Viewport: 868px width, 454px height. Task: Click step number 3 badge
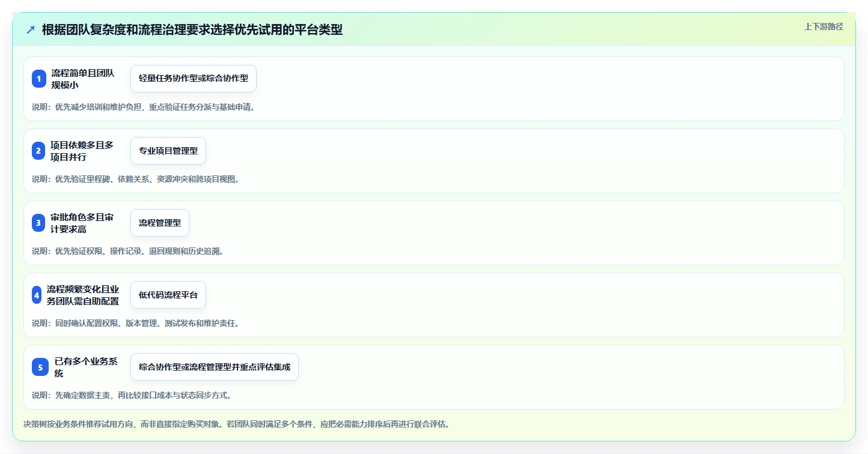pyautogui.click(x=38, y=223)
